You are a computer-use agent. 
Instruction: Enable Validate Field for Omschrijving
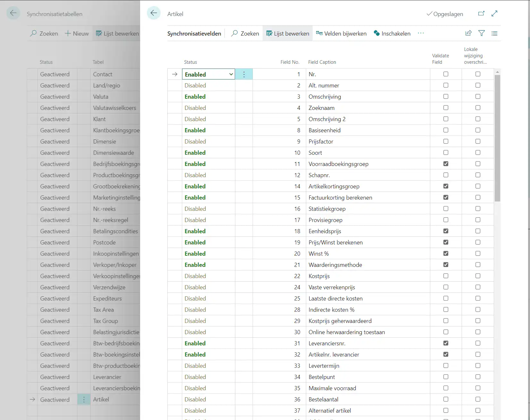pyautogui.click(x=446, y=96)
